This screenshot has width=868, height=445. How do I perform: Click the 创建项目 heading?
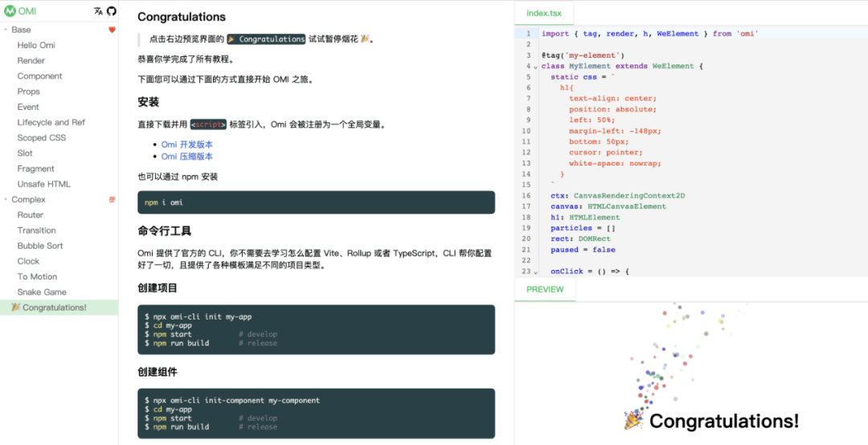coord(158,288)
